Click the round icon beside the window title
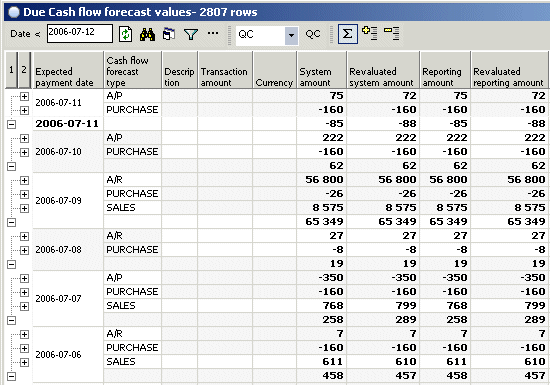 tap(14, 12)
